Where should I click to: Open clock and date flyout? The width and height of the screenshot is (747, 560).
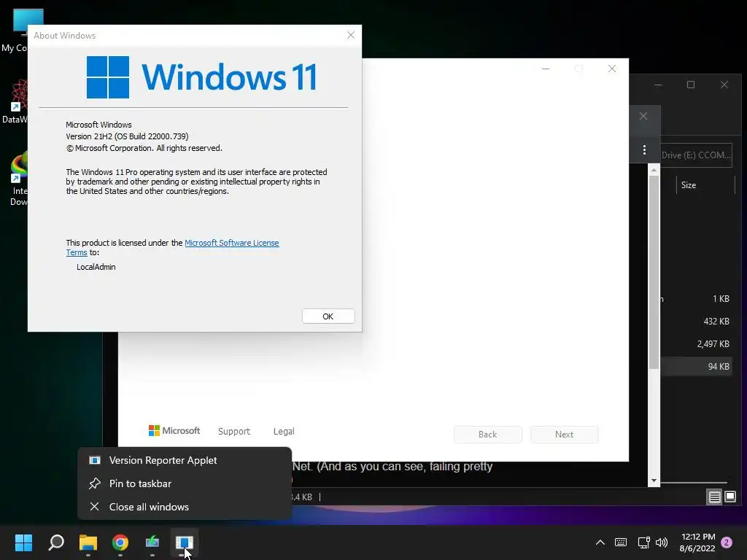[697, 542]
